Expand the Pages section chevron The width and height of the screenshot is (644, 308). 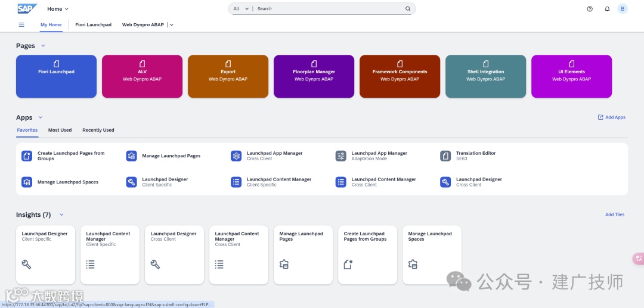(x=43, y=46)
